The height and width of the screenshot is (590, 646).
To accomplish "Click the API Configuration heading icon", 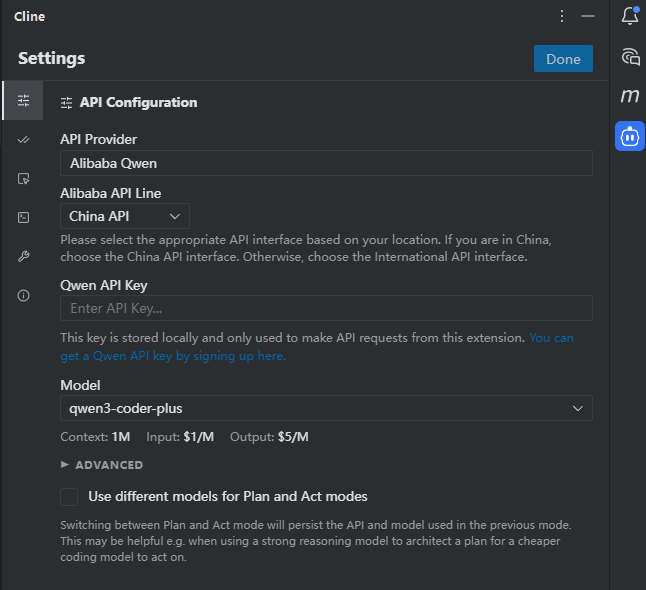I will coord(66,103).
